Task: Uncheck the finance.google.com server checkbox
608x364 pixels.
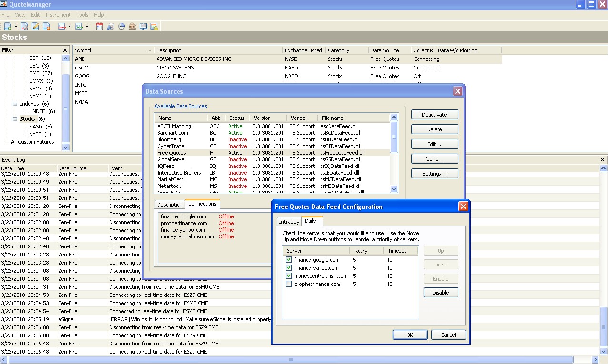Action: pyautogui.click(x=289, y=260)
